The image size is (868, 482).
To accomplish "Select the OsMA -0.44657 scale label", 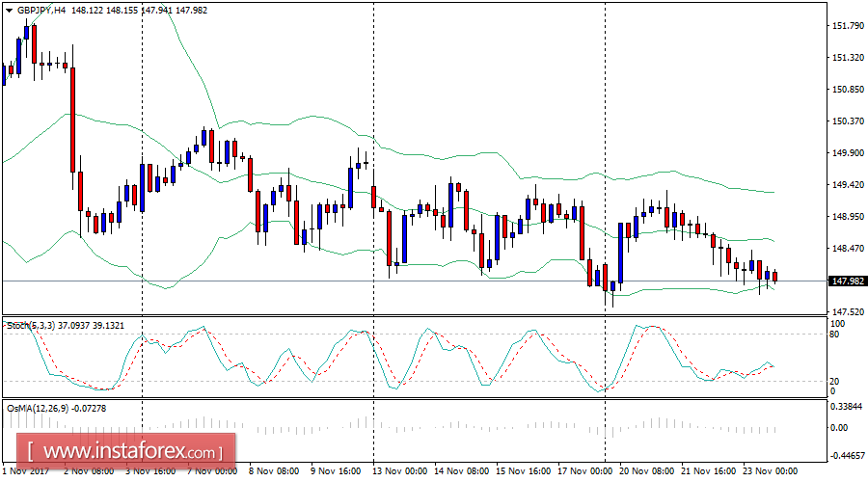I will point(847,456).
